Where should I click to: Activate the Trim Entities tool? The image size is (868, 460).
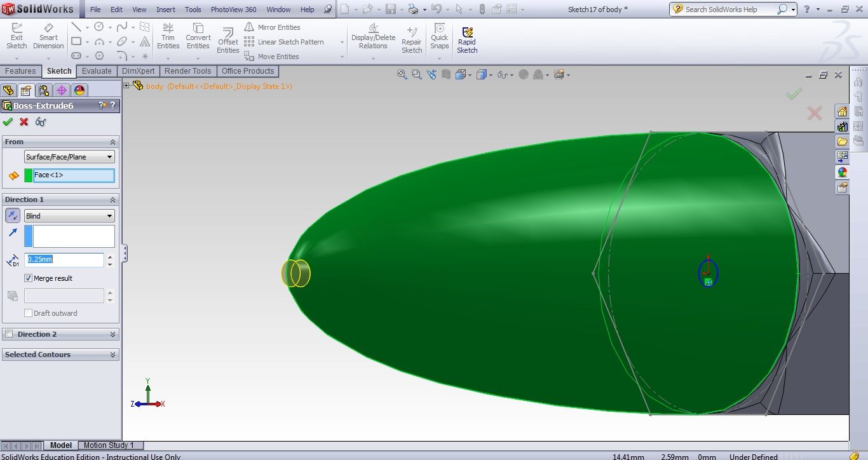(168, 36)
